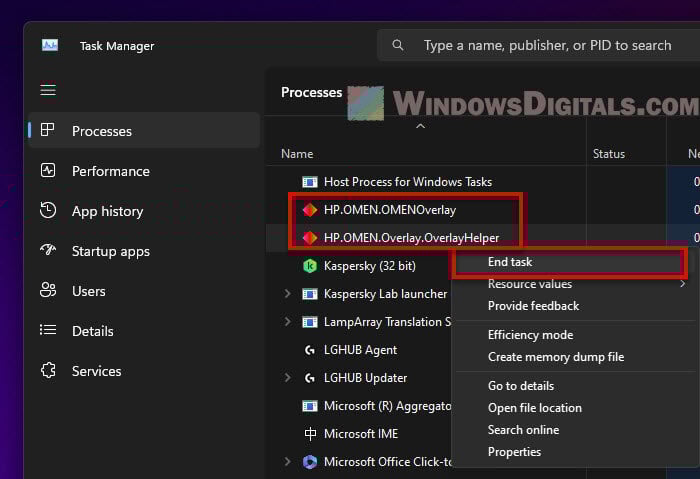Toggle sort order with the column chevron

point(420,126)
